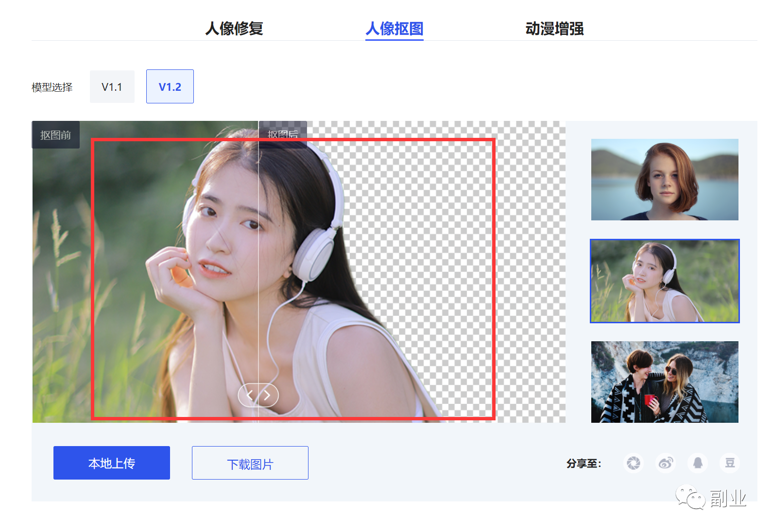Pick the two women sample thumbnail
Viewport: 772px width, 532px height.
click(x=664, y=382)
